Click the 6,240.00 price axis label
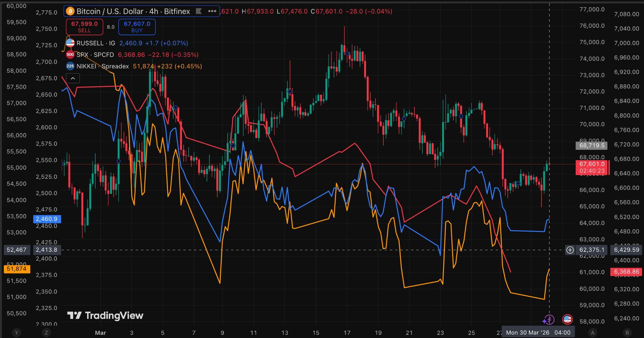This screenshot has height=338, width=644. tap(627, 318)
